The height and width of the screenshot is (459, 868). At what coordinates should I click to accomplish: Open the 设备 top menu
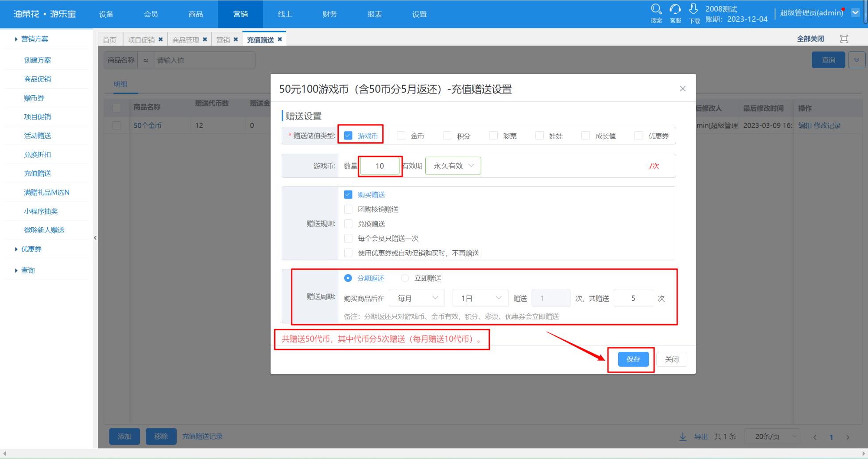(106, 14)
